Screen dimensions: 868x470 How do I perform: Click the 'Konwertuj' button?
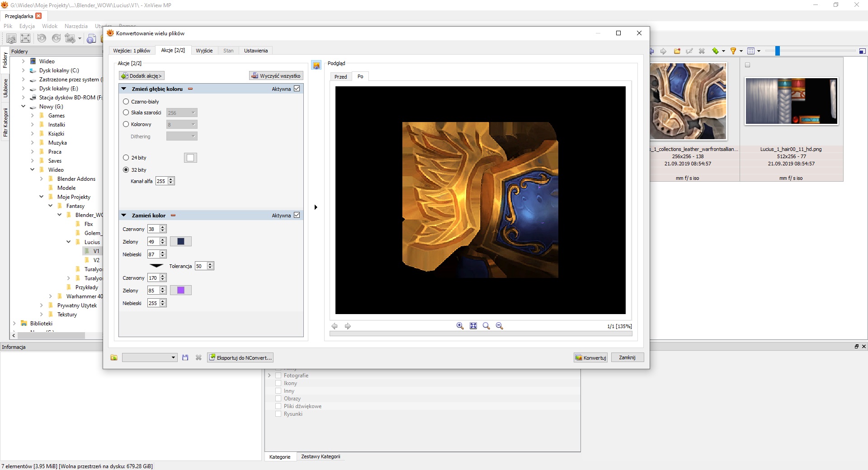pos(590,357)
